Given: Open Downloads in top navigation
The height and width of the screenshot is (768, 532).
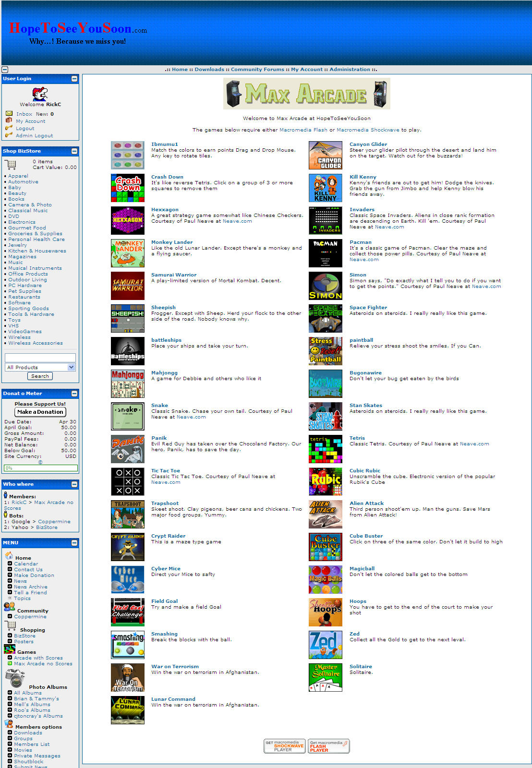Looking at the screenshot, I should (209, 70).
